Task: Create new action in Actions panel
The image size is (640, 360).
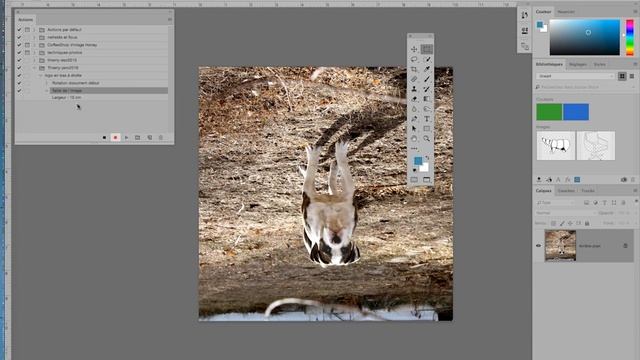Action: pyautogui.click(x=149, y=138)
